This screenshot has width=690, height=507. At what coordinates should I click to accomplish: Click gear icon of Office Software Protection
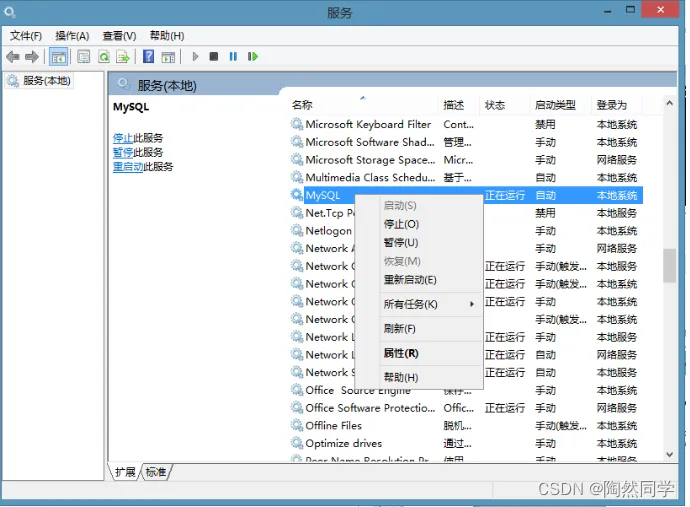pyautogui.click(x=297, y=408)
